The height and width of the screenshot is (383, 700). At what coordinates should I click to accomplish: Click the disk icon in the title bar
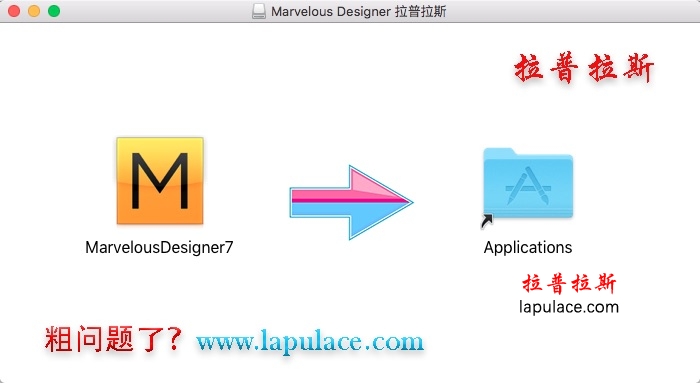[x=258, y=11]
